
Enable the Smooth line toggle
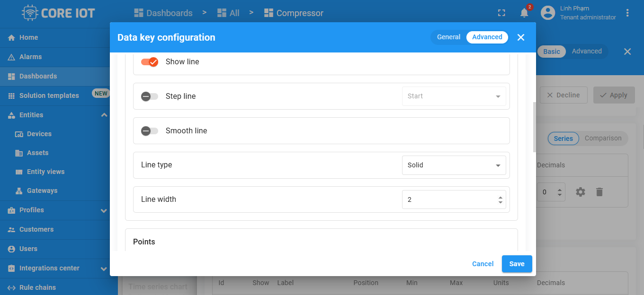pos(150,131)
